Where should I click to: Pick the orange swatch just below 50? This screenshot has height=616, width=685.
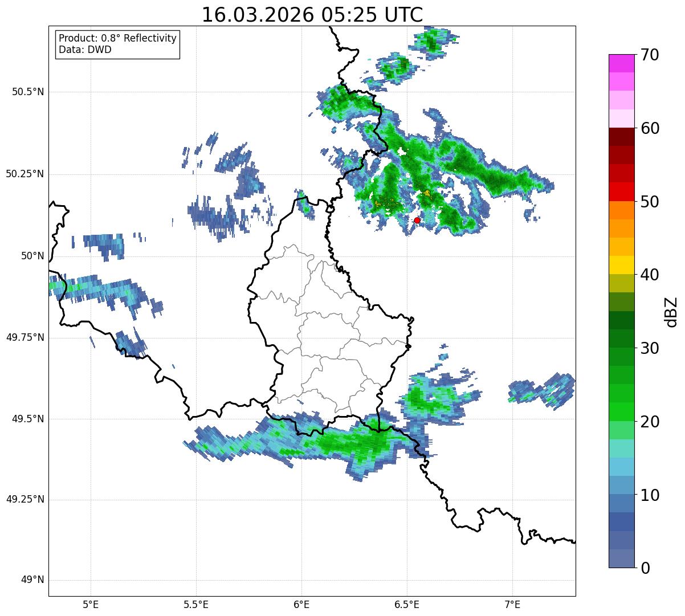pyautogui.click(x=621, y=210)
